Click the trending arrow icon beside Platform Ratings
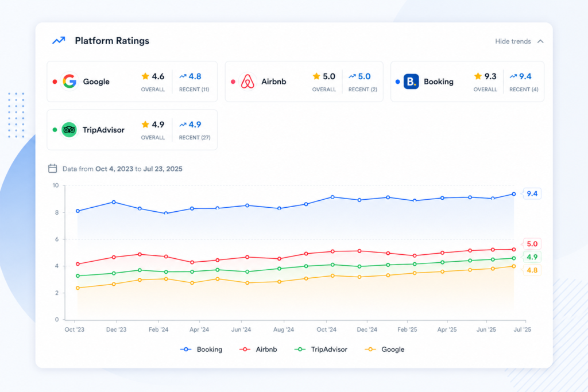 (x=59, y=41)
